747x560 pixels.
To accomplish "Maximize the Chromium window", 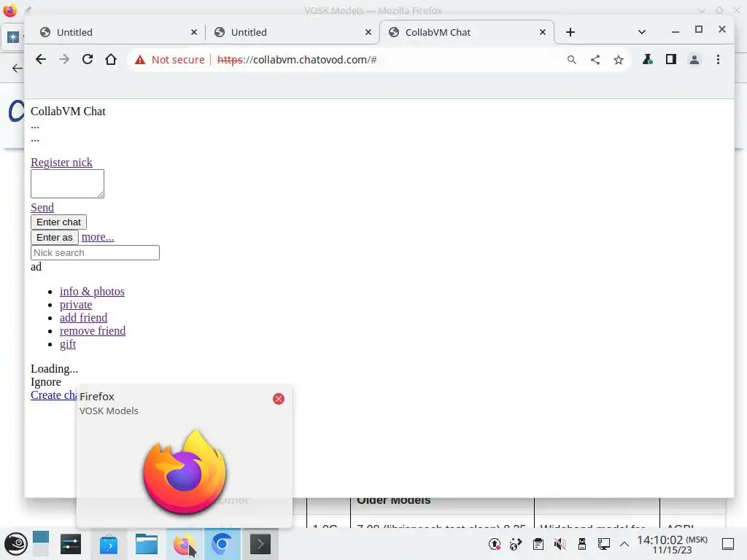I will click(x=699, y=29).
